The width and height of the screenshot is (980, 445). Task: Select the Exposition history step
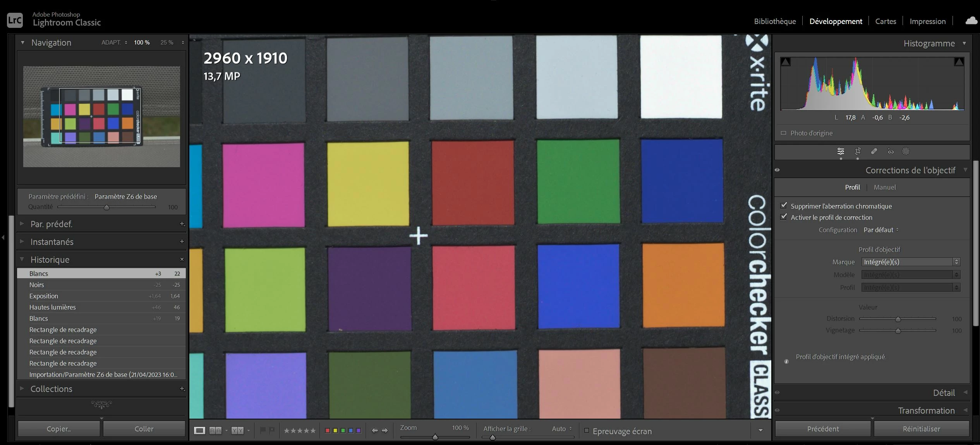click(x=44, y=296)
